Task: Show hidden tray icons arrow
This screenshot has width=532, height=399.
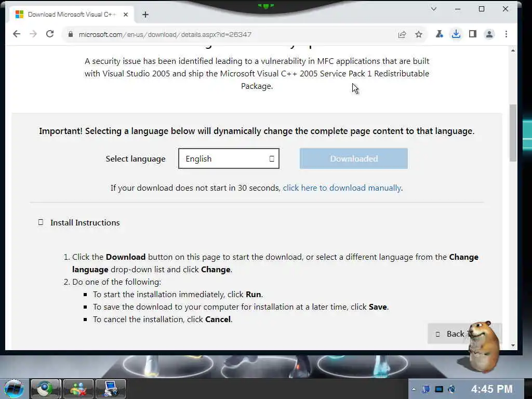Action: (x=414, y=389)
